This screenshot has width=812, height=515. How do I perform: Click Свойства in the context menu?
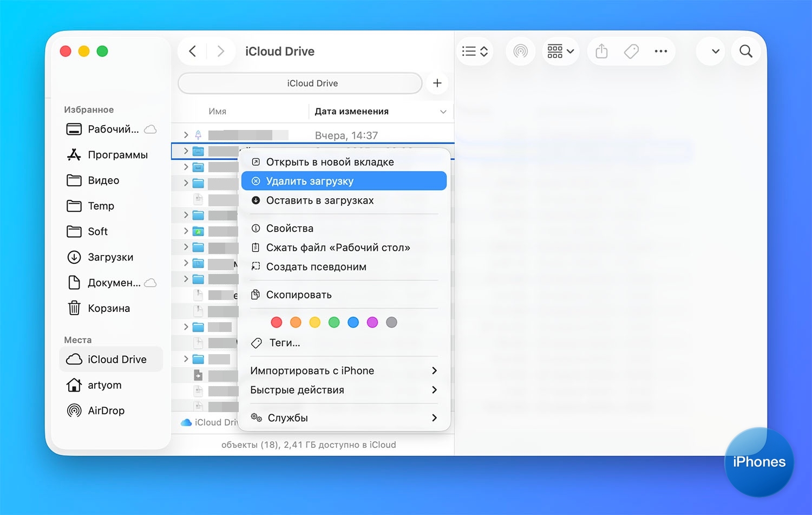click(290, 229)
